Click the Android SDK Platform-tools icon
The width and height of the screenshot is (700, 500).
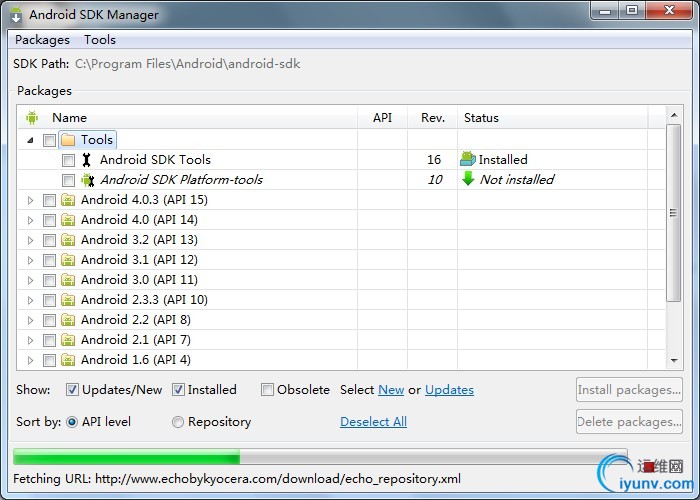point(88,180)
